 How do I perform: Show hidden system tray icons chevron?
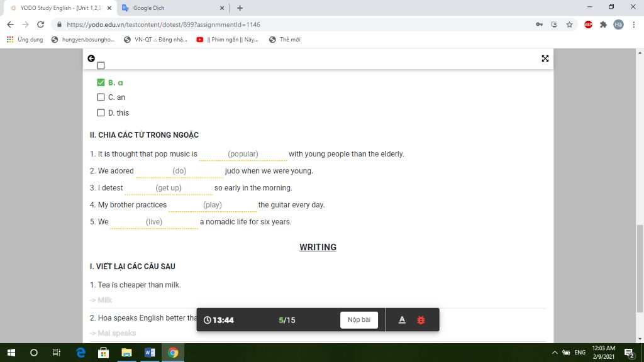(x=555, y=353)
